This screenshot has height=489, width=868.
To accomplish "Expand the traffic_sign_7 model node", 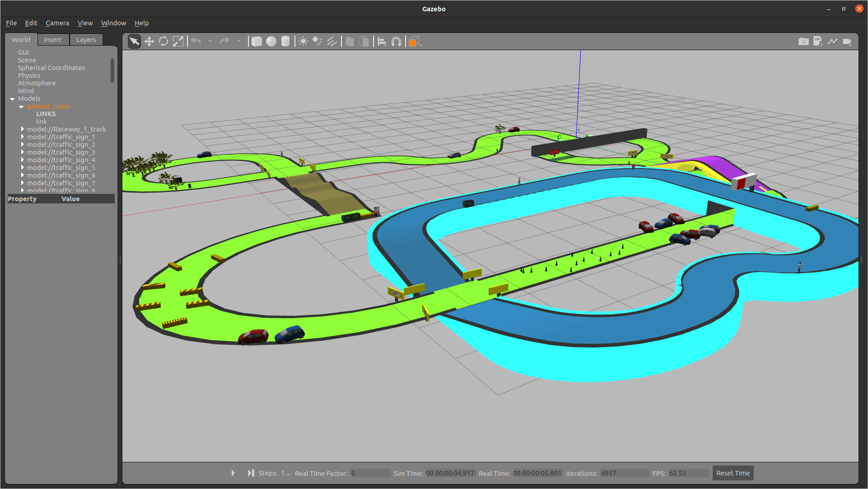I will [x=22, y=183].
